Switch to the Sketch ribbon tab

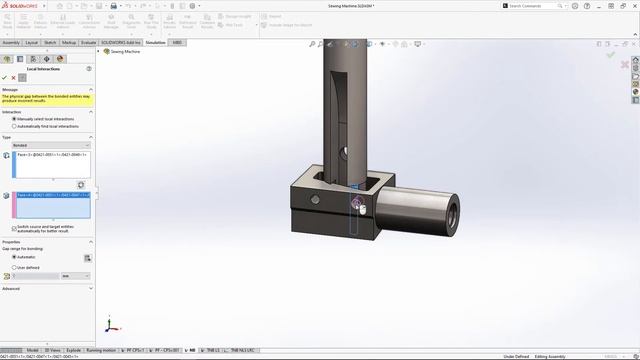point(50,42)
